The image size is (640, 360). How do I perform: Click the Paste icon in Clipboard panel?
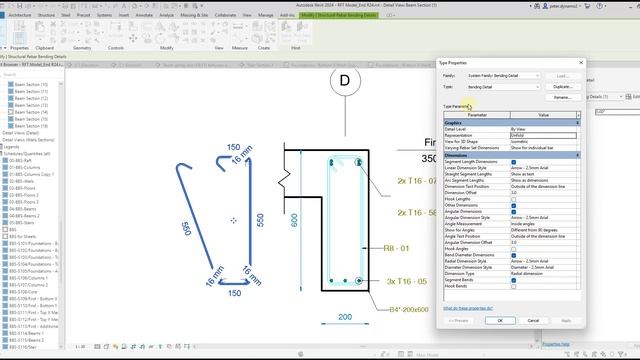[x=40, y=27]
